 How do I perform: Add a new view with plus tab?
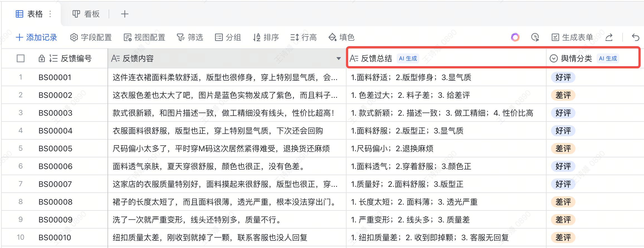point(125,14)
